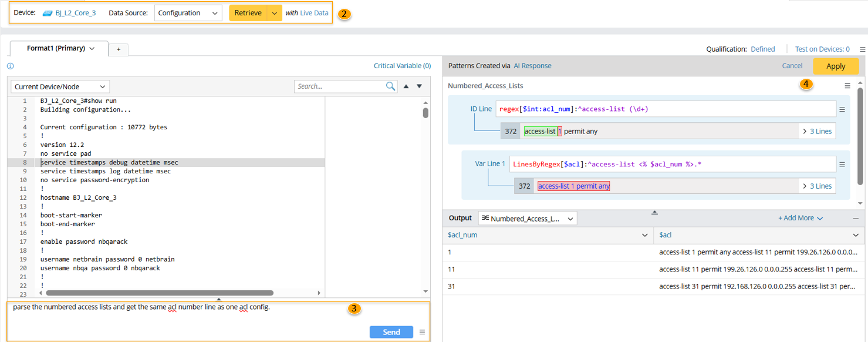868x342 pixels.
Task: Open the Data Source Configuration dropdown
Action: (x=188, y=13)
